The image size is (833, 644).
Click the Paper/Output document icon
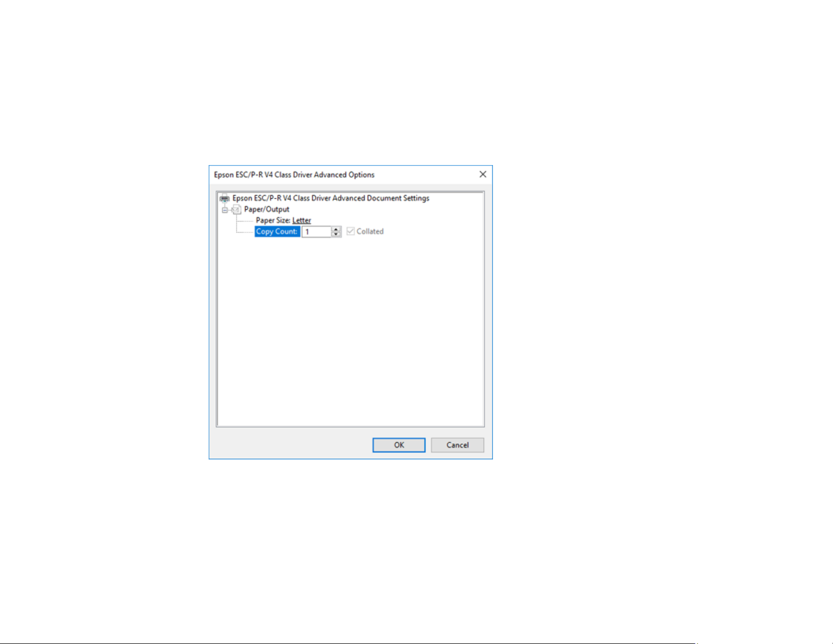click(236, 209)
